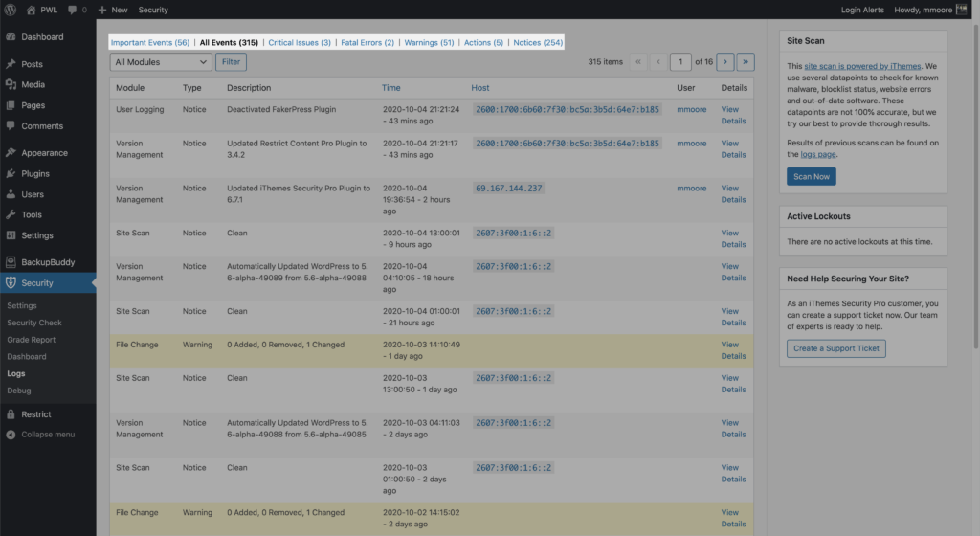980x536 pixels.
Task: Open the All Modules dropdown
Action: [161, 62]
